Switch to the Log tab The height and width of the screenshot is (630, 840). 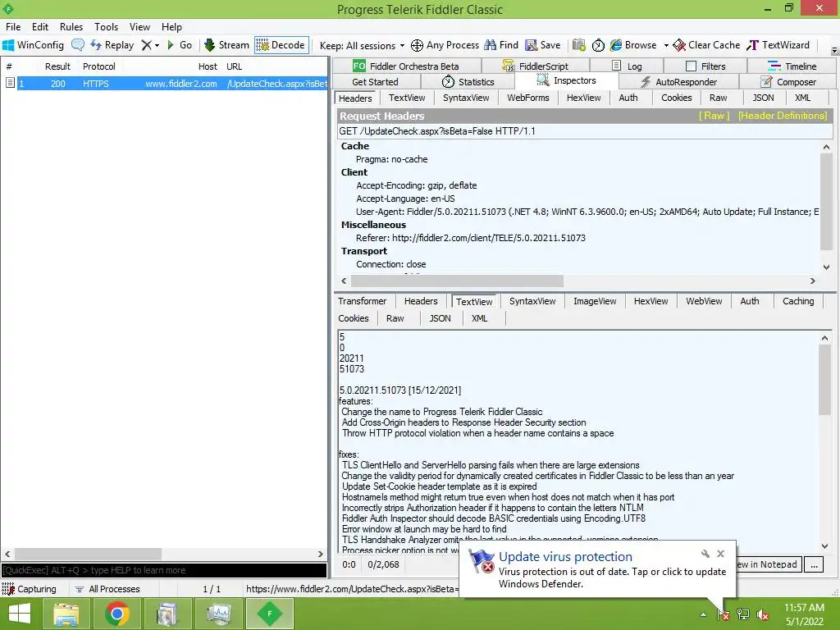coord(627,66)
